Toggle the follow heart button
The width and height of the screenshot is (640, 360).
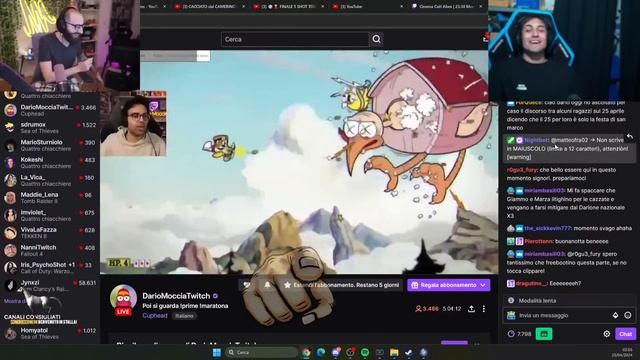247,285
